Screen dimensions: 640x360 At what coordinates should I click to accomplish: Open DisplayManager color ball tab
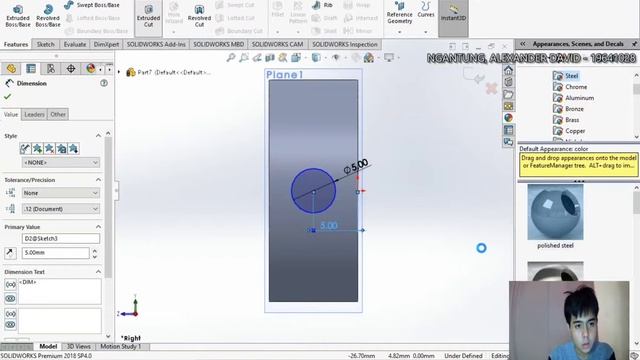(x=91, y=69)
